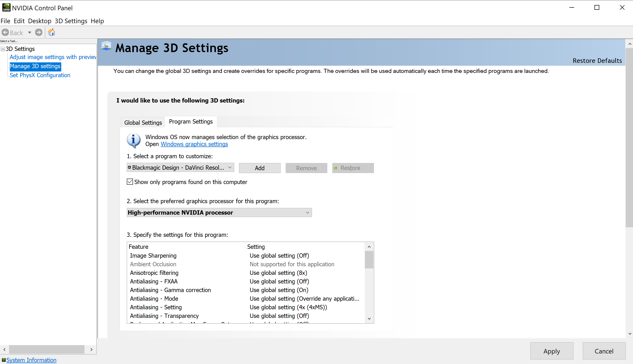Click the NVIDIA Control Panel home icon
Viewport: 633px width, 364px height.
(51, 32)
